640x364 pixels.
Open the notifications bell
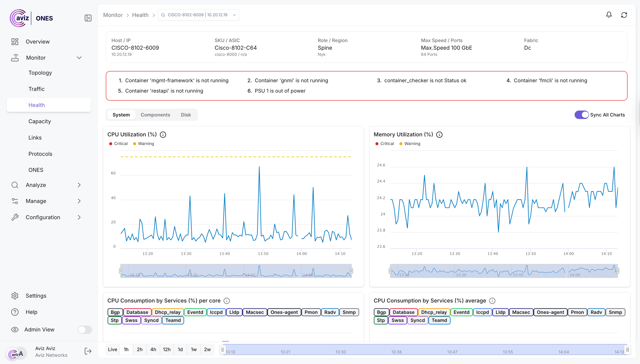[609, 15]
